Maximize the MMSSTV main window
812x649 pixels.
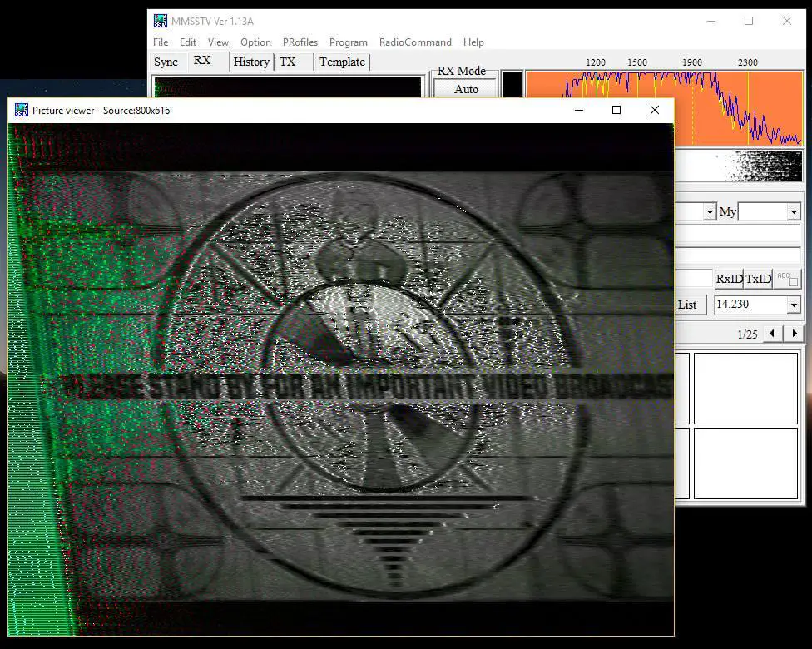click(749, 21)
